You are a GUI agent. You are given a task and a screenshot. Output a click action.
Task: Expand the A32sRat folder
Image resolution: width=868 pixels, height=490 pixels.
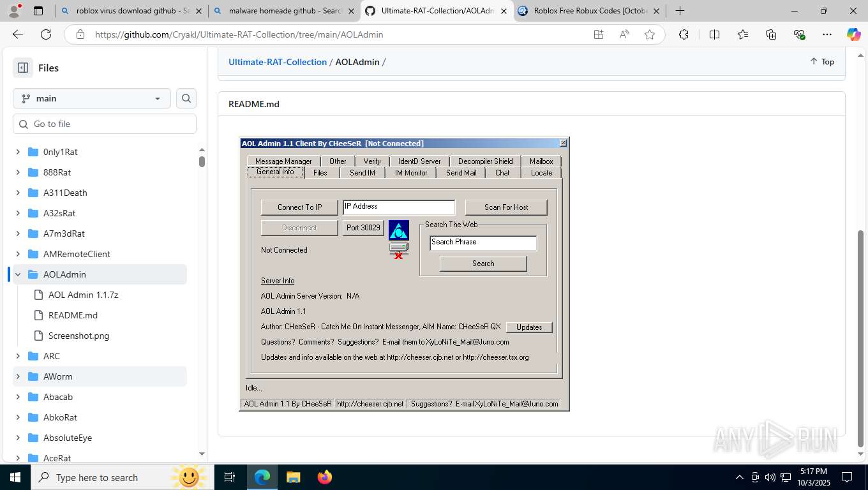coord(18,213)
